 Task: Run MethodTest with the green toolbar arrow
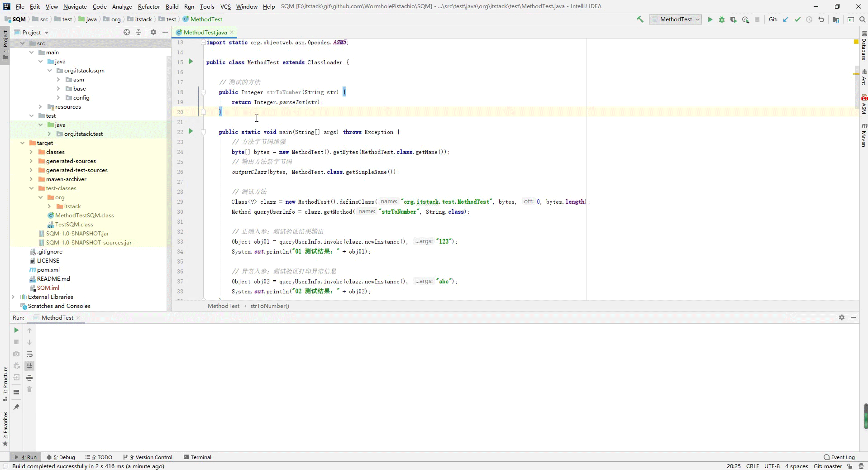point(710,19)
